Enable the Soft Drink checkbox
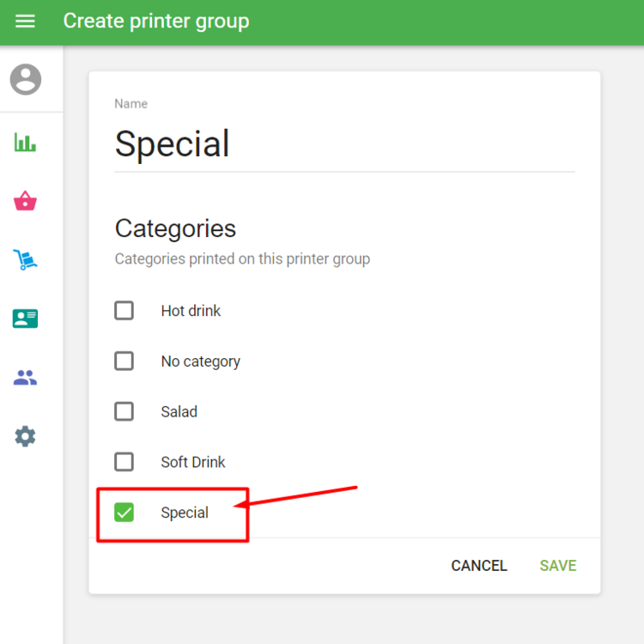Screen dimensions: 644x644 125,462
